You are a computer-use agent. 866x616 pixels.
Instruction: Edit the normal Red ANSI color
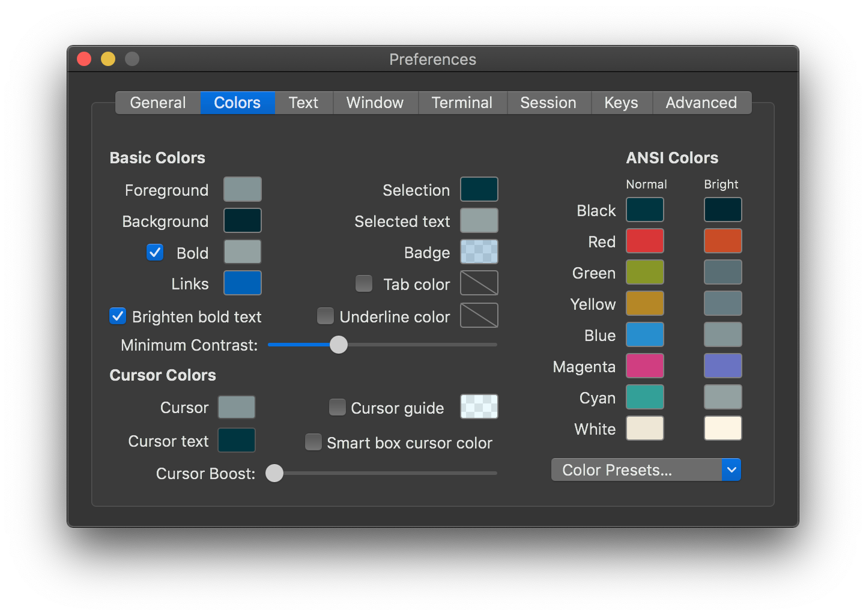pos(644,241)
